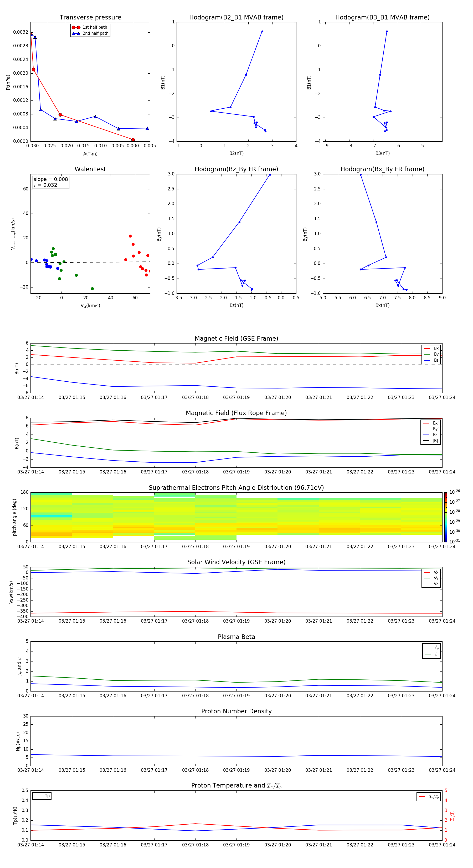Click the "Hodogram(B2_B1 MVAB frame)" title
Viewport: 473px width, 868px height.
236,18
